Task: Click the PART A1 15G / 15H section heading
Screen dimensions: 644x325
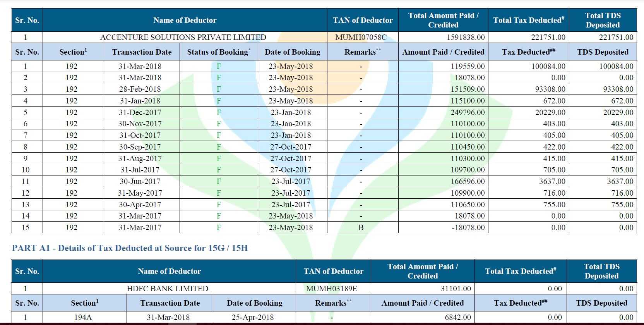Action: coord(130,248)
